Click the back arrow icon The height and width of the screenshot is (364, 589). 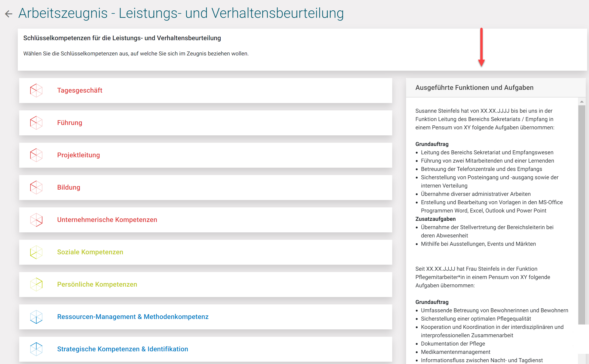(x=9, y=14)
